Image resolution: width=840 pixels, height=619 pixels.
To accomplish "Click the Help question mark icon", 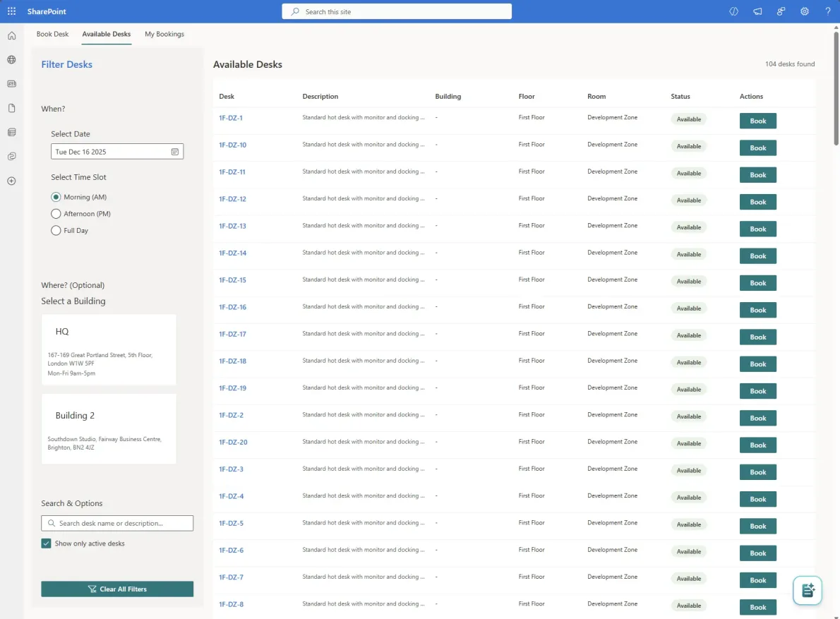I will click(x=828, y=11).
